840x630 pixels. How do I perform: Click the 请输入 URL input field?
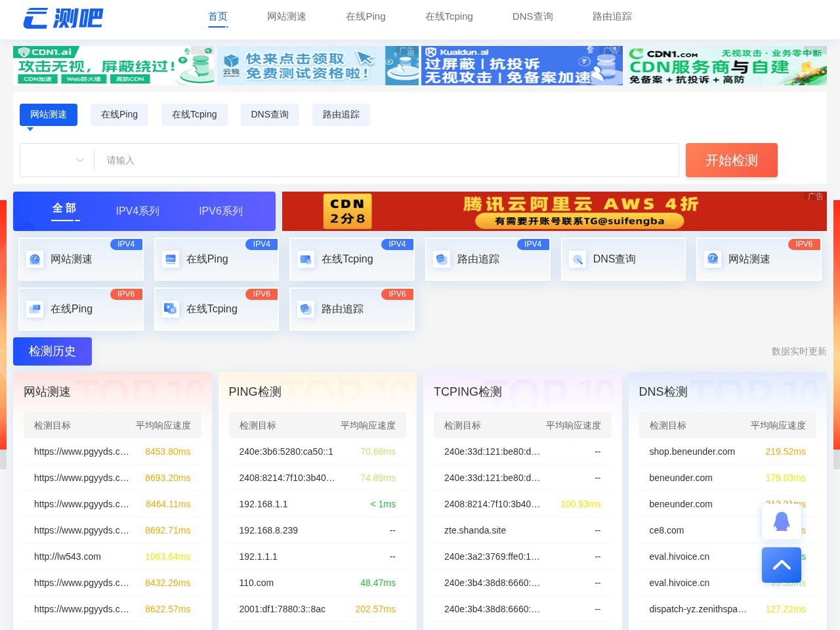387,160
